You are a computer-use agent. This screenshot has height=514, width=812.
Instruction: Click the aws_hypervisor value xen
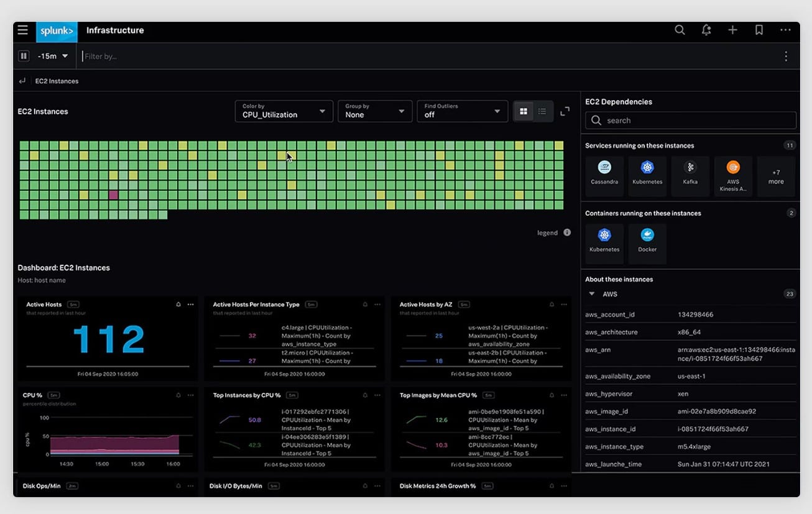683,393
